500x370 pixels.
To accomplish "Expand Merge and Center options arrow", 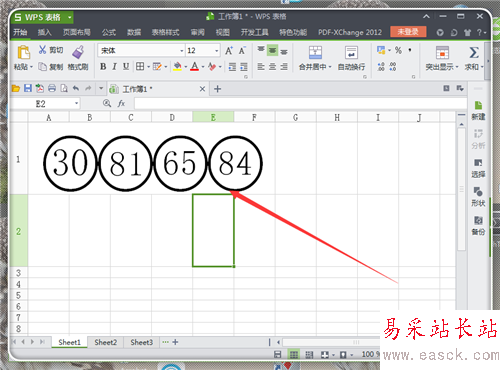I will 330,67.
